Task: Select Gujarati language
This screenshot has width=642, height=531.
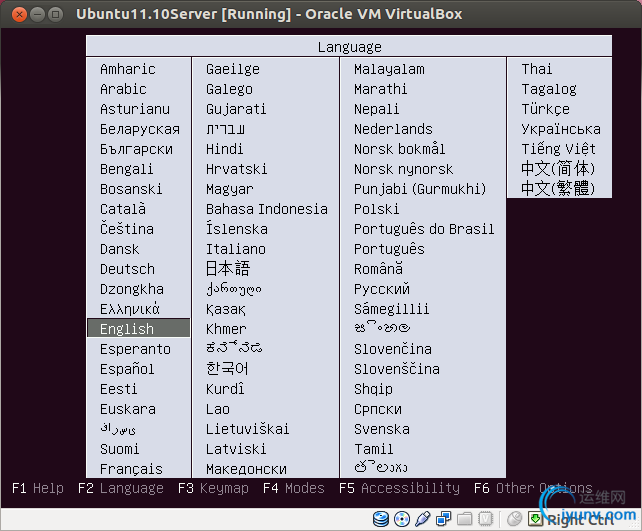Action: click(236, 109)
